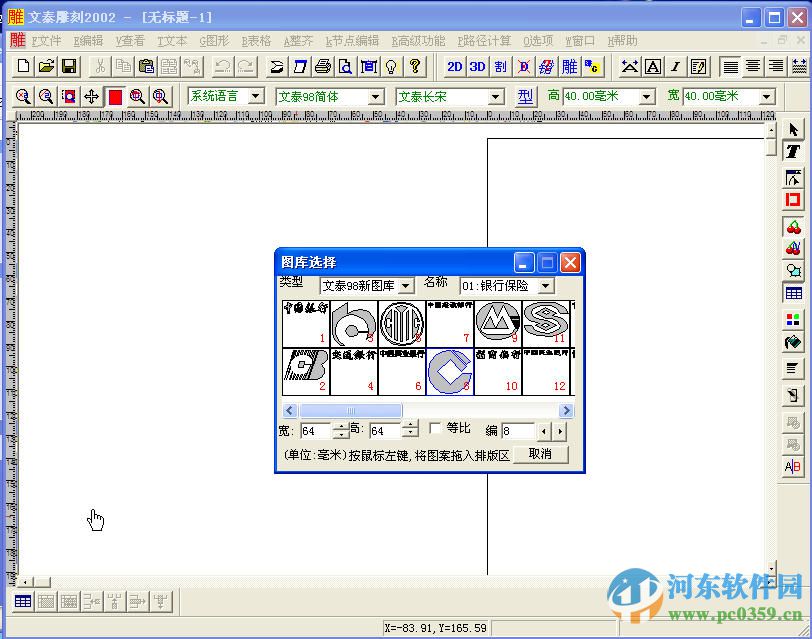Viewport: 812px width, 639px height.
Task: Open the E编辑 menu
Action: [88, 41]
